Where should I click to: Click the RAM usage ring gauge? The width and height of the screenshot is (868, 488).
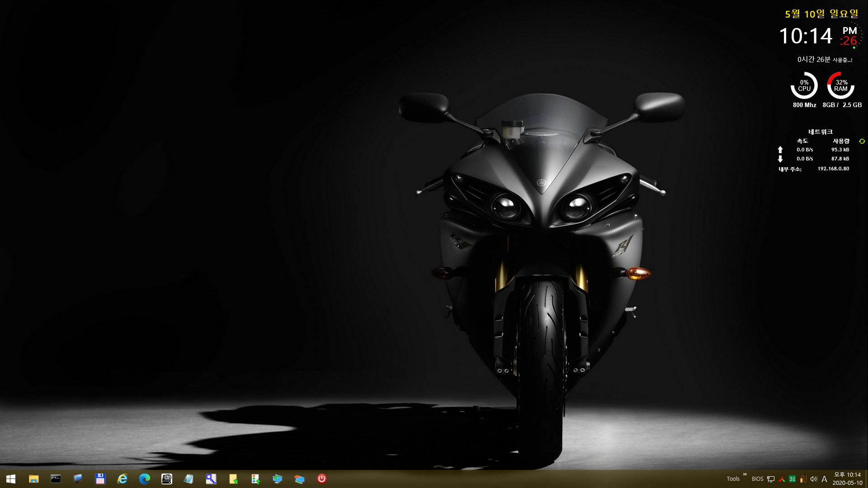(x=841, y=85)
